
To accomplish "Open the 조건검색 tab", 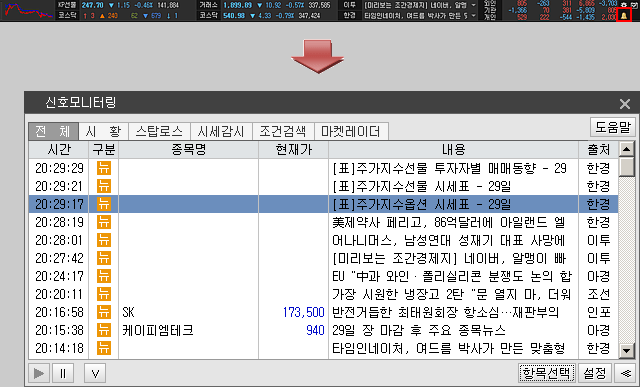I will tap(283, 131).
